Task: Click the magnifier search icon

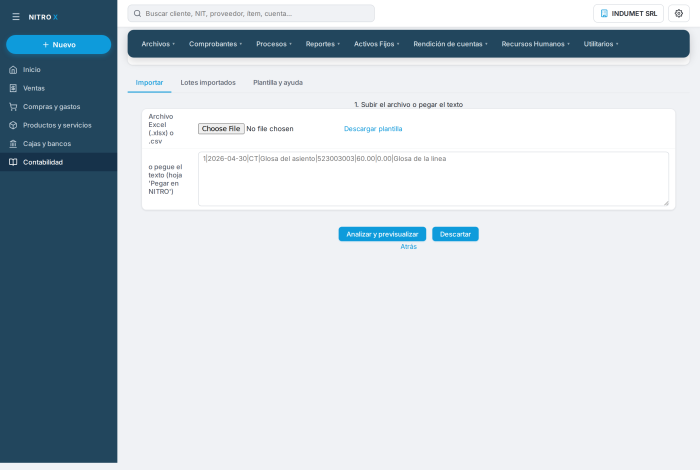Action: 138,13
